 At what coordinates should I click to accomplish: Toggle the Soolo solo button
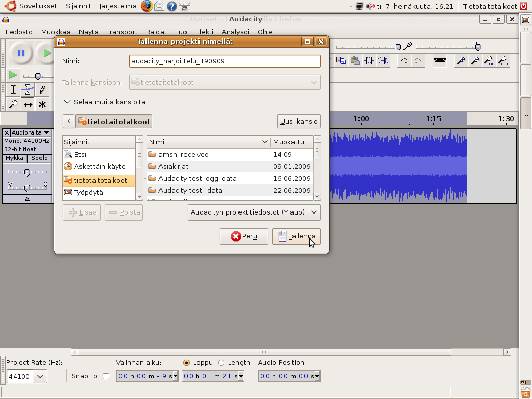pyautogui.click(x=39, y=158)
